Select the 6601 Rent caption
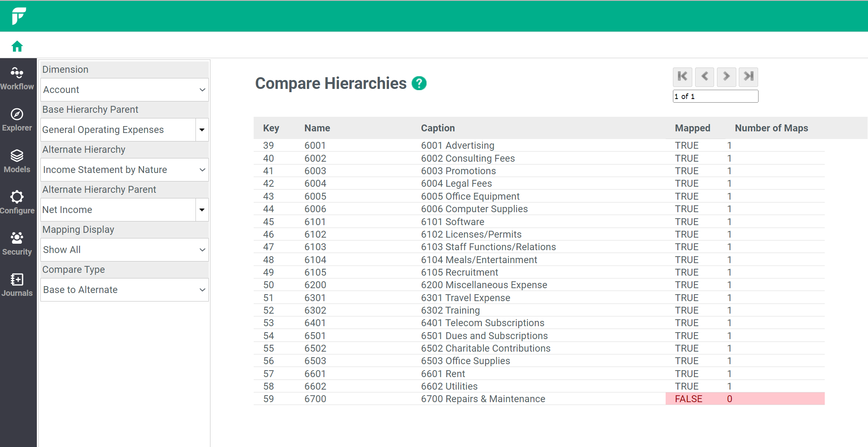 click(x=443, y=374)
